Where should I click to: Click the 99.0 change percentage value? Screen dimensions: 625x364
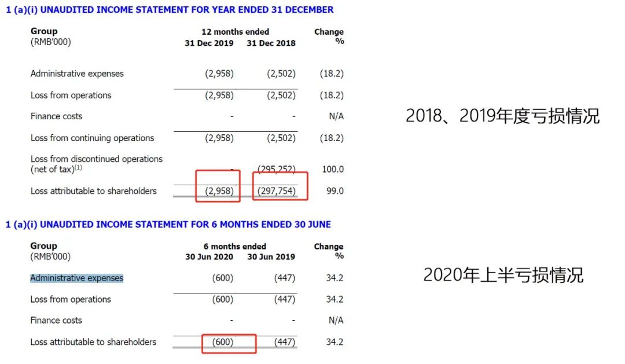point(335,191)
